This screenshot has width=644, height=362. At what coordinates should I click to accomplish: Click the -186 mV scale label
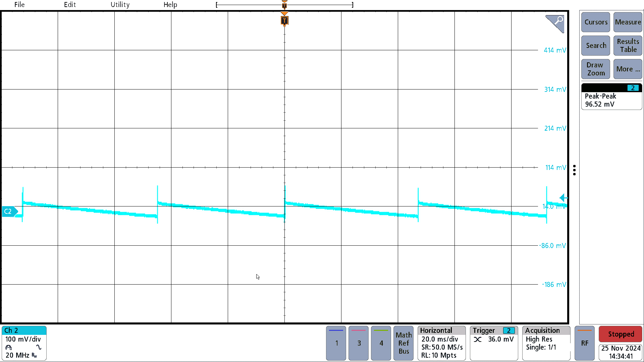[554, 285]
